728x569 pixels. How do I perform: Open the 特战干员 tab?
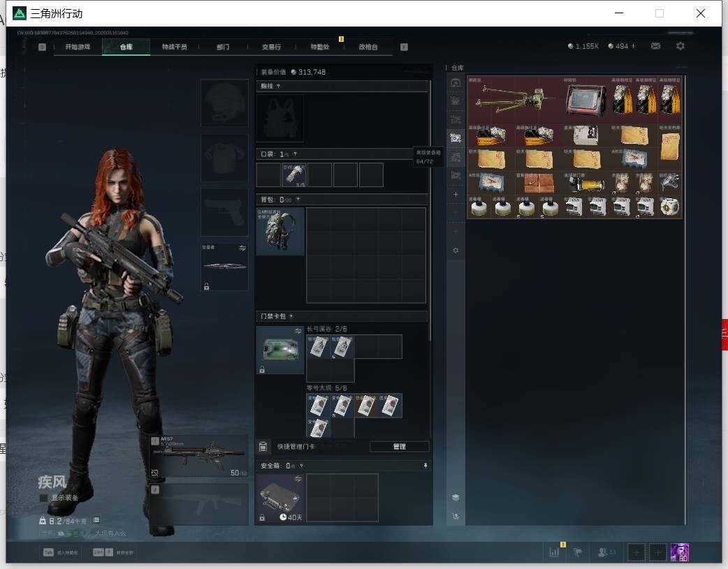(x=175, y=47)
